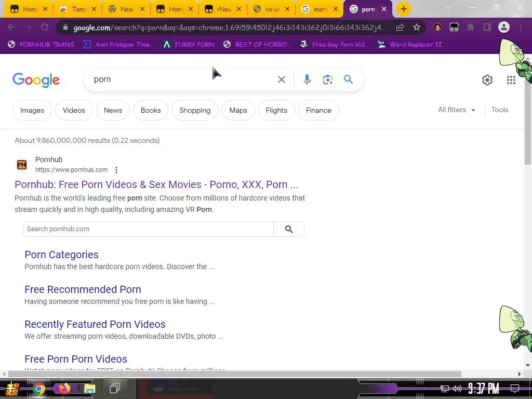
Task: Click the Google search text field
Action: pos(183,79)
